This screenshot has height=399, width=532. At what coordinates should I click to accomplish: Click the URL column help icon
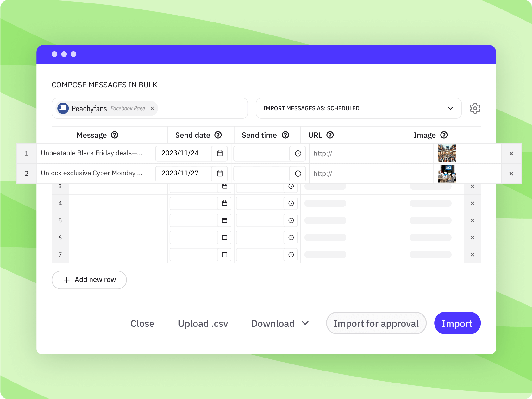click(x=330, y=135)
